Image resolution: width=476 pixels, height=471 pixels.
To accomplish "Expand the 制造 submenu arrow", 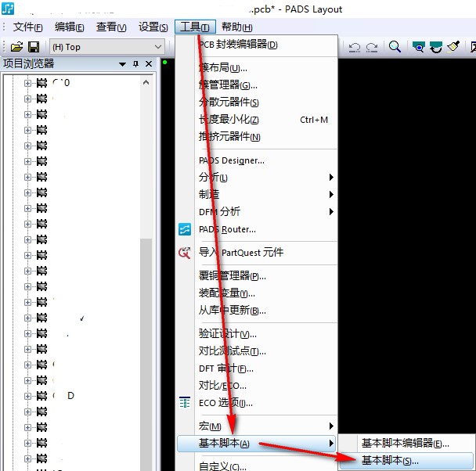I will pos(331,194).
